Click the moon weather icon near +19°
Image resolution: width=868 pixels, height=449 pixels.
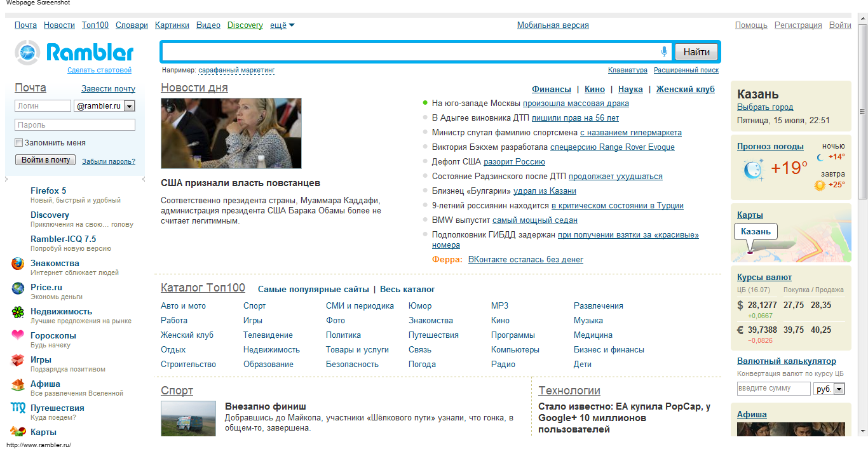(752, 170)
